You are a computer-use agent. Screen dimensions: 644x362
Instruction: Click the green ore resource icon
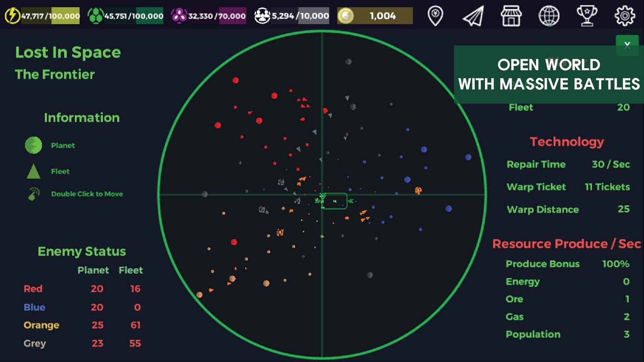[x=95, y=16]
